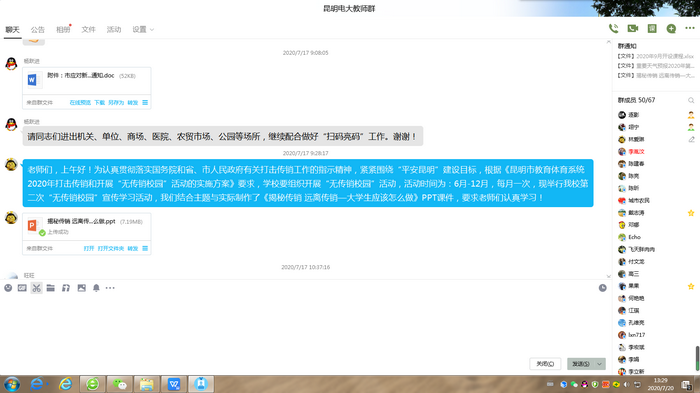This screenshot has width=700, height=393.
Task: Click into the message input area
Action: (x=306, y=326)
